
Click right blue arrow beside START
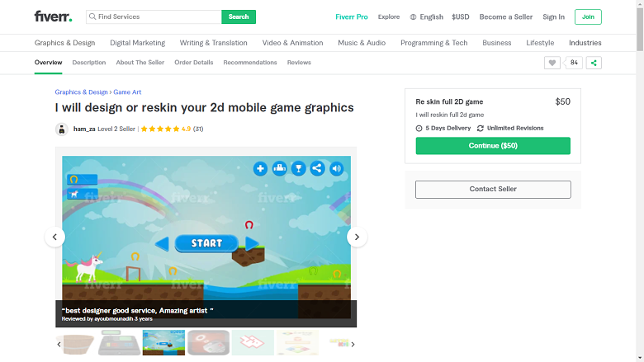(x=252, y=243)
